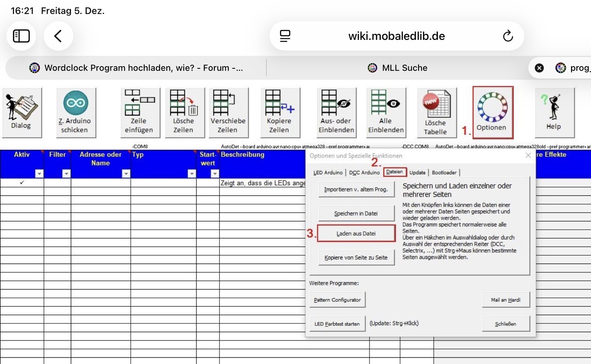Open Optionen with the LED ring icon
Screen dimensions: 591x364
[492, 112]
